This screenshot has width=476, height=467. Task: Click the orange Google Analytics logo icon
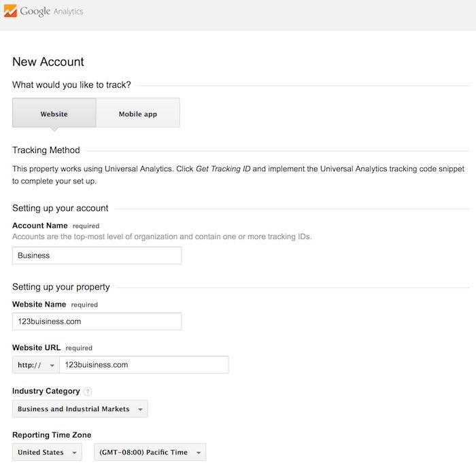click(x=10, y=11)
